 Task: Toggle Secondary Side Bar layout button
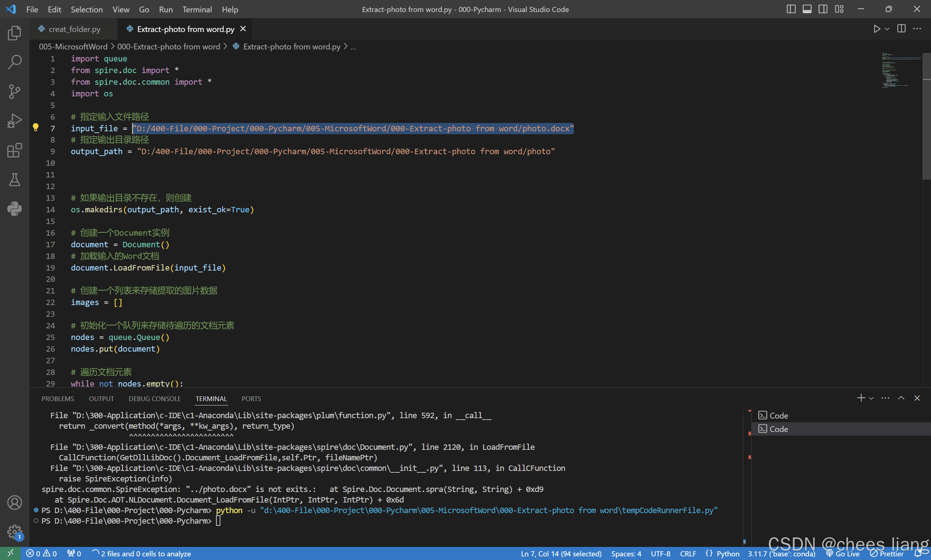823,9
